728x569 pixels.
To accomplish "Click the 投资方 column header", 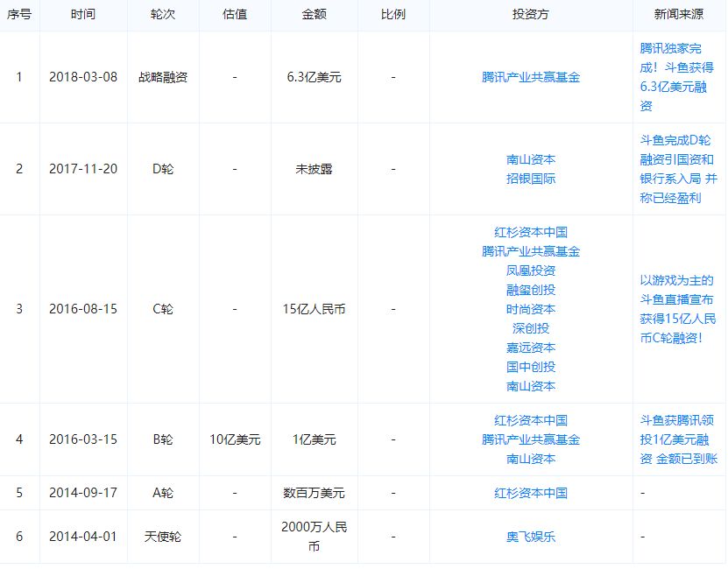I will 531,14.
